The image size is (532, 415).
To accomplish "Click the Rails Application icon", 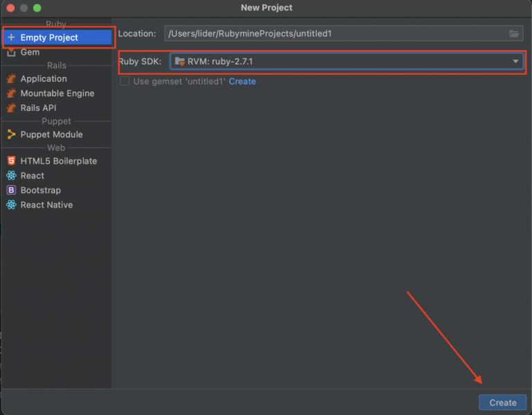I will [x=11, y=79].
